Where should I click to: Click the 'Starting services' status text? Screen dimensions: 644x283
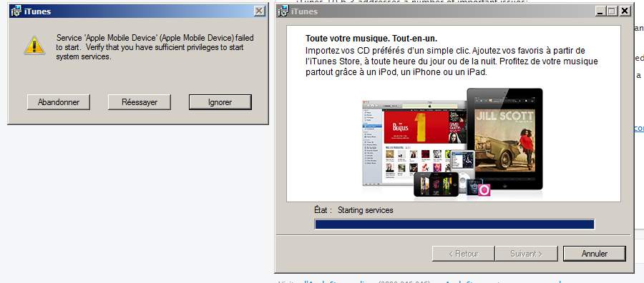coord(365,210)
